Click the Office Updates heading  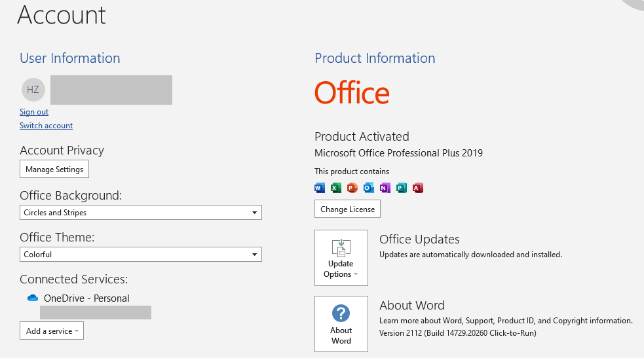[419, 239]
